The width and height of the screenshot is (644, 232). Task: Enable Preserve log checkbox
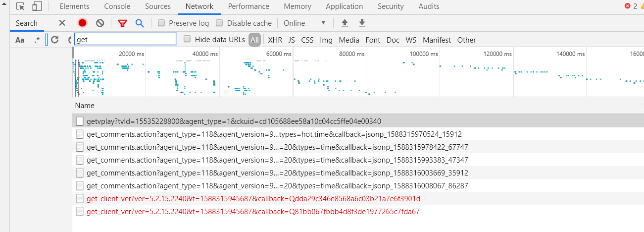point(161,23)
